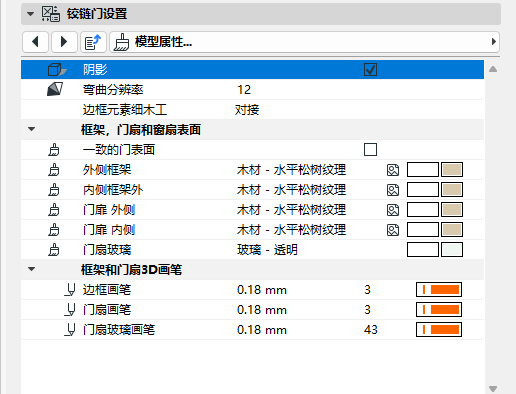Select the 门扇玻璃 row label
Viewport: 516px width, 394px height.
point(107,250)
